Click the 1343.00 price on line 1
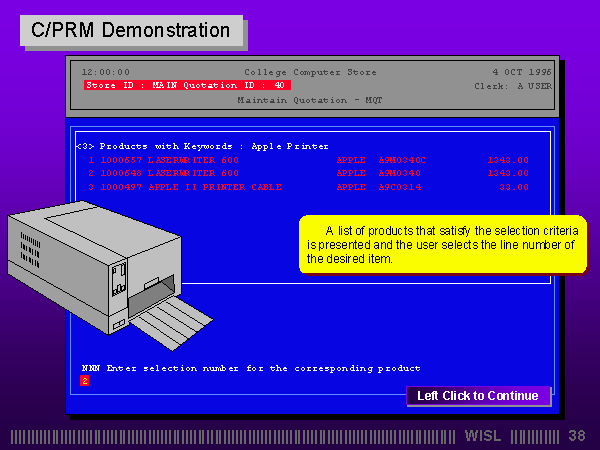This screenshot has width=600, height=450. [507, 159]
